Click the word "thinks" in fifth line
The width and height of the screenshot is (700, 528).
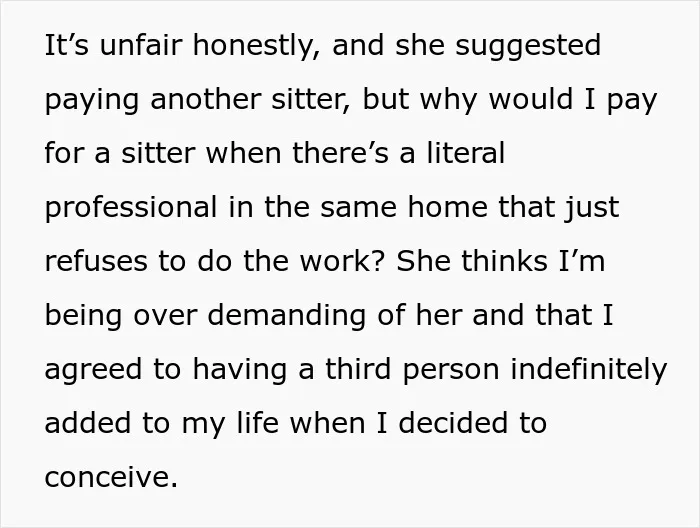point(504,261)
